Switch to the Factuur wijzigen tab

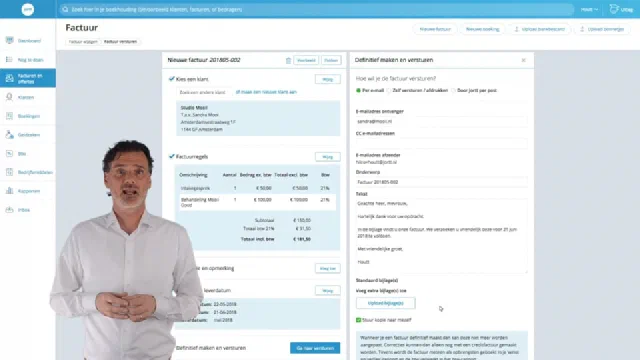click(83, 42)
